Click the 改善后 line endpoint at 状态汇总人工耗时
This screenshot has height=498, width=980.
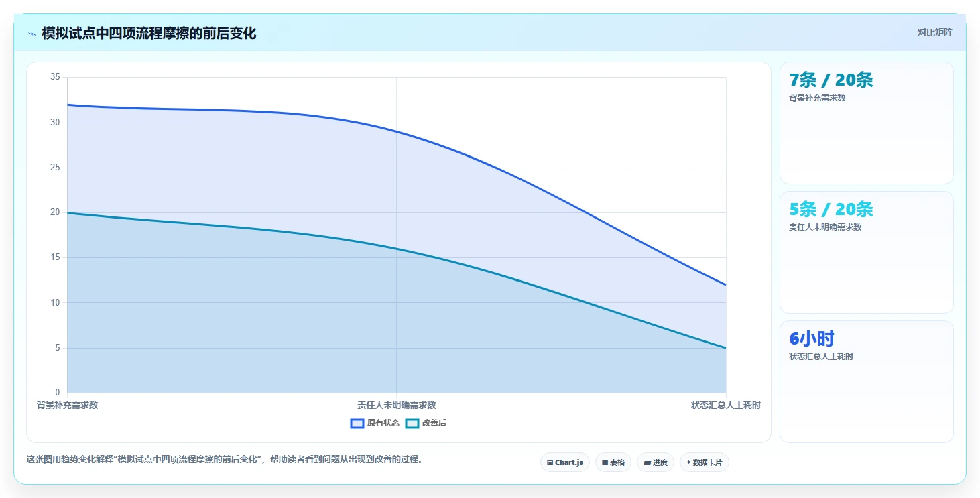tap(726, 348)
